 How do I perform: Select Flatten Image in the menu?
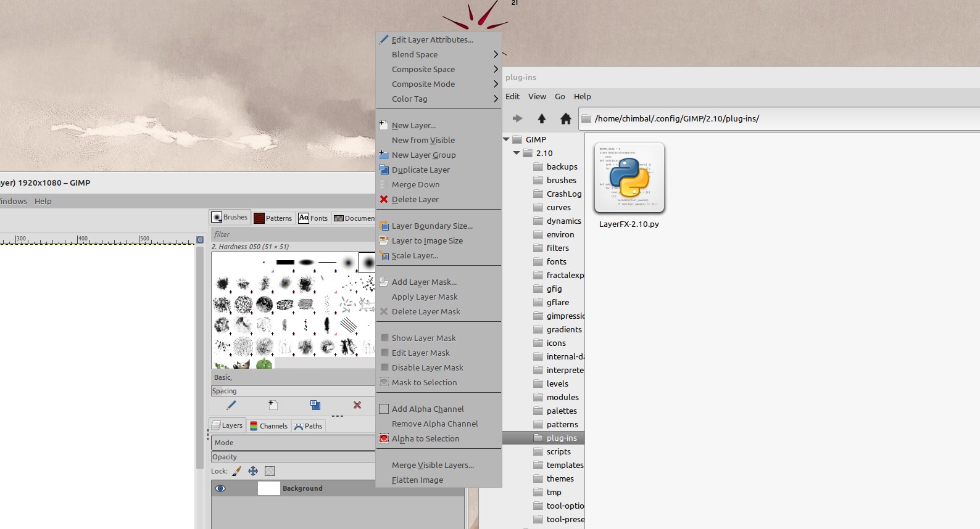click(x=417, y=480)
